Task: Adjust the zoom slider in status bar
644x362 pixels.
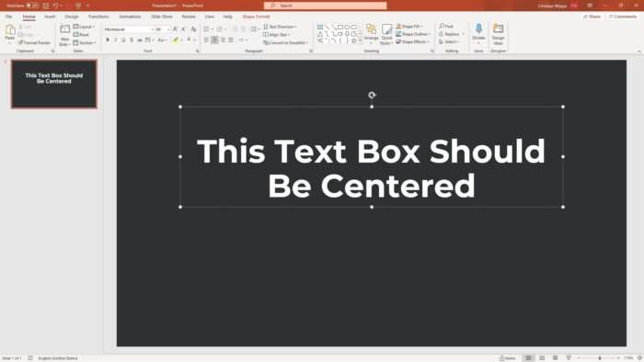Action: [x=599, y=358]
